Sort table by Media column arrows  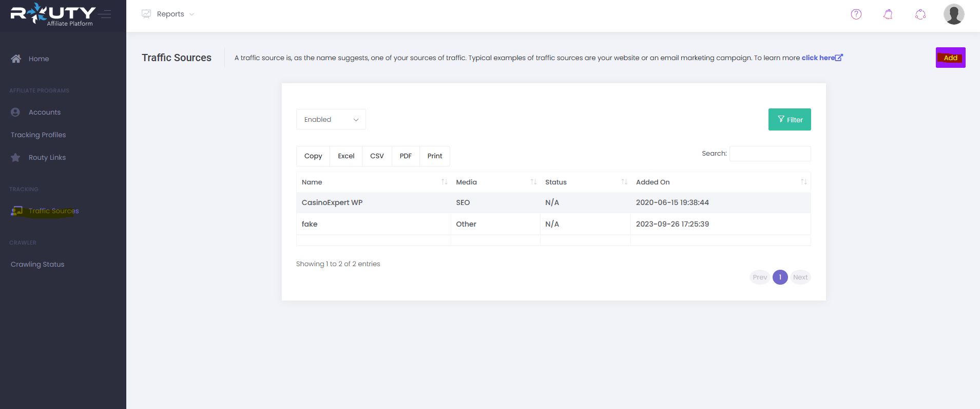pos(533,182)
